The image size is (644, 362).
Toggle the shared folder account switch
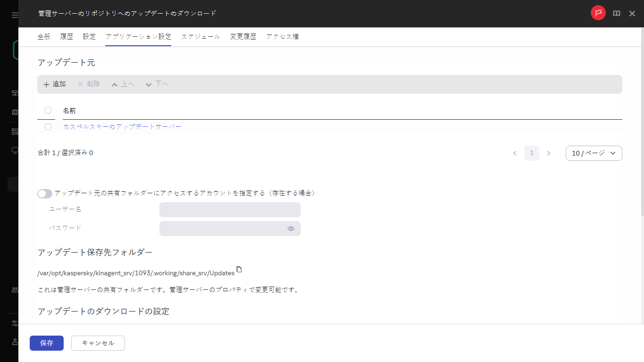point(44,193)
